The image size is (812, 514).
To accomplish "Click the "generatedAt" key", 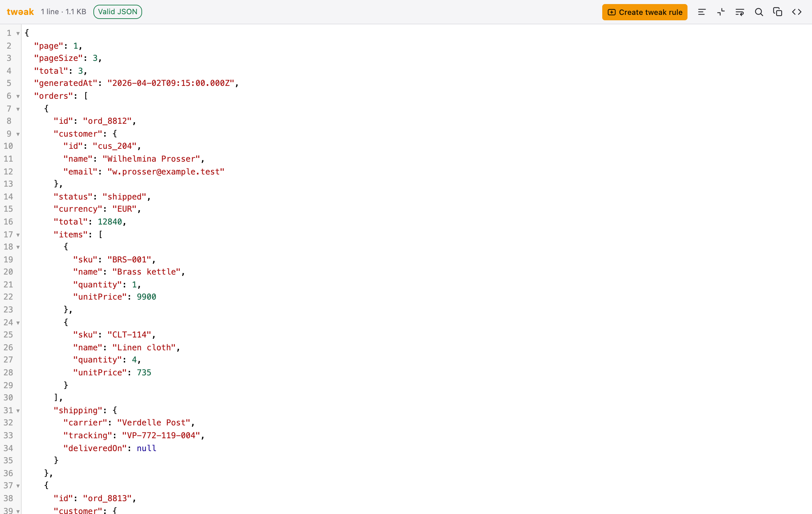I will 66,83.
